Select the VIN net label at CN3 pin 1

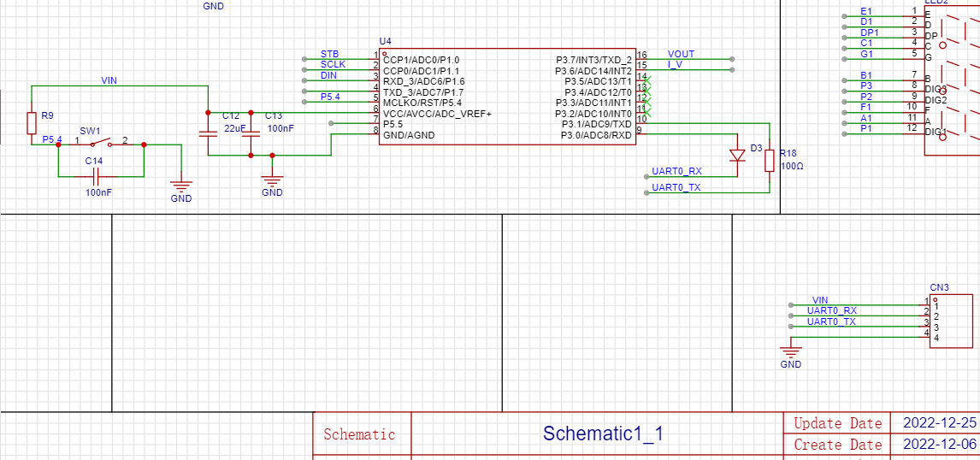[x=820, y=300]
